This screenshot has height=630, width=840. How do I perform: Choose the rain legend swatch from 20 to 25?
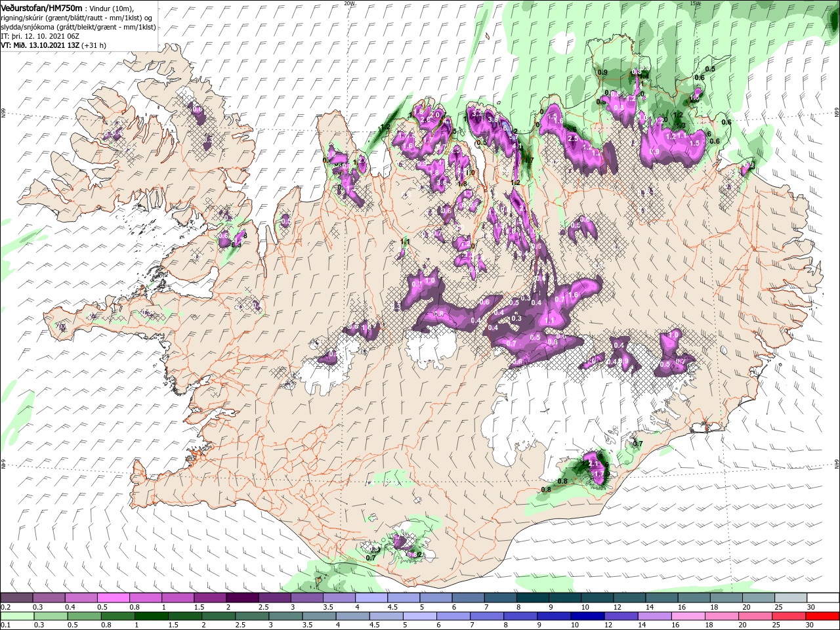click(x=755, y=616)
